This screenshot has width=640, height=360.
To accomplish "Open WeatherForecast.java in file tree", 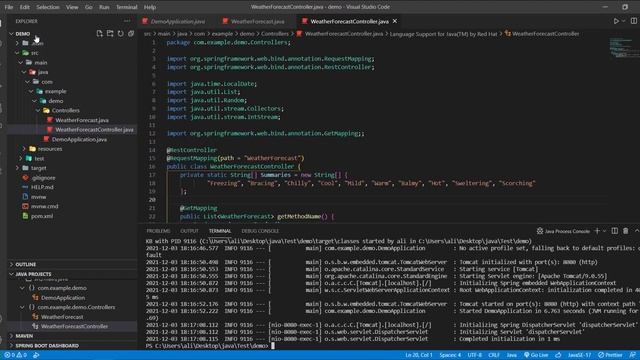I will tap(82, 120).
